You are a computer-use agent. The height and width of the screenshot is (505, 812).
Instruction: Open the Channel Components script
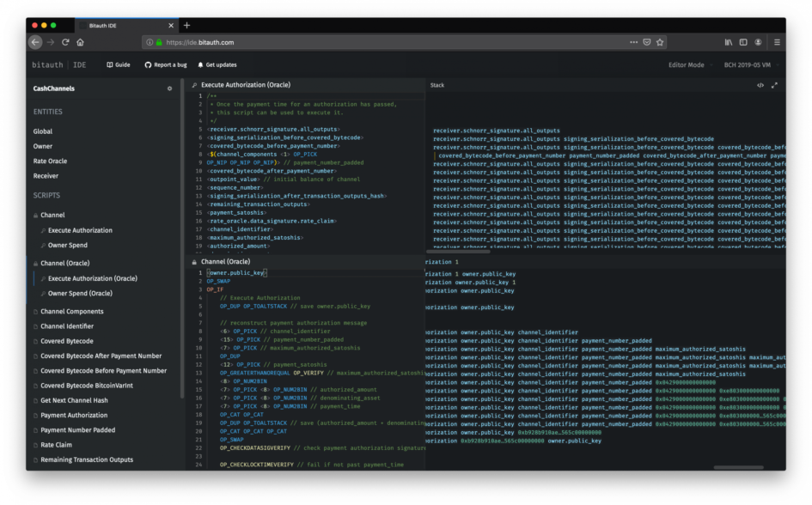(72, 312)
